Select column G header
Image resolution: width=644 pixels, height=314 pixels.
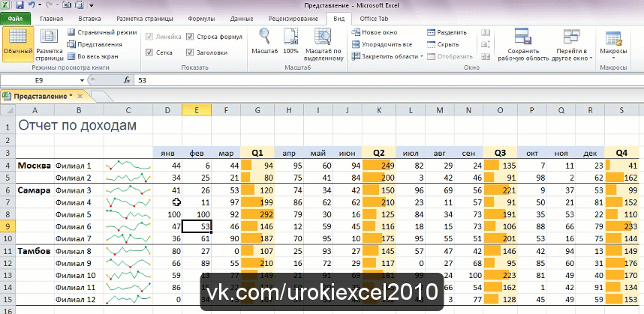click(257, 110)
